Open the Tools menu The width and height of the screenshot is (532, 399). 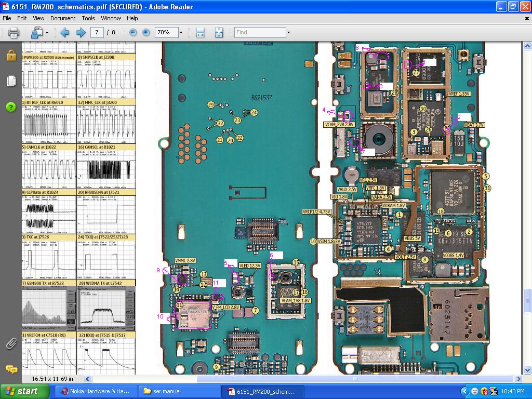pyautogui.click(x=88, y=18)
